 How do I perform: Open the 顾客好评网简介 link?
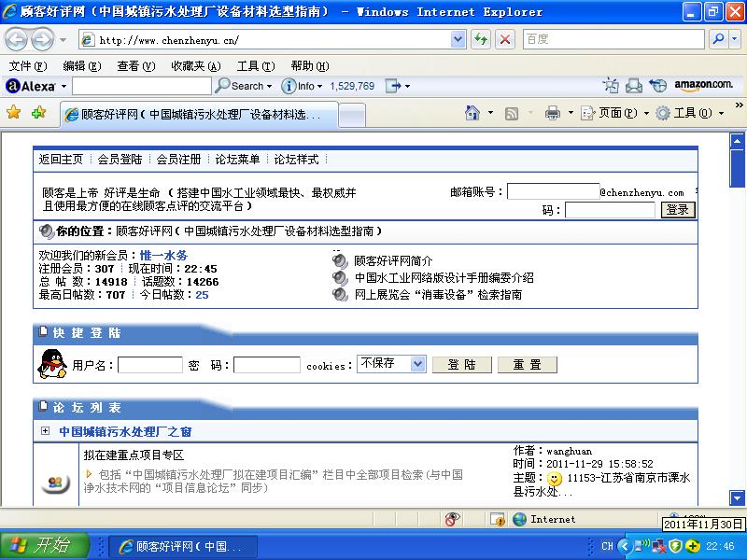coord(393,260)
